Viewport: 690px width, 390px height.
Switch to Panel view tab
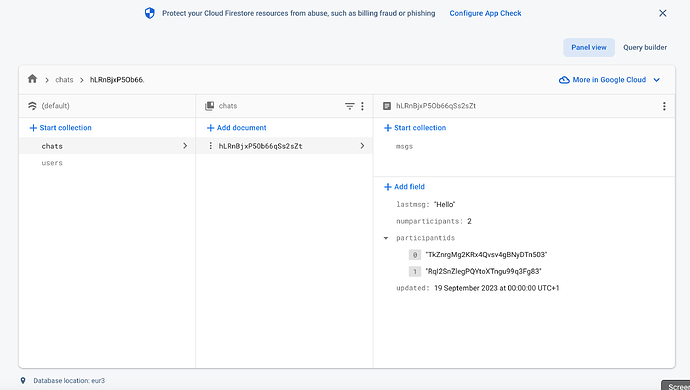click(x=589, y=47)
